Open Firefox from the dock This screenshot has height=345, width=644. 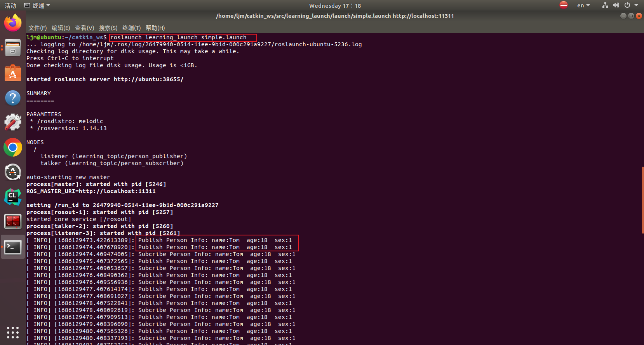pyautogui.click(x=13, y=23)
